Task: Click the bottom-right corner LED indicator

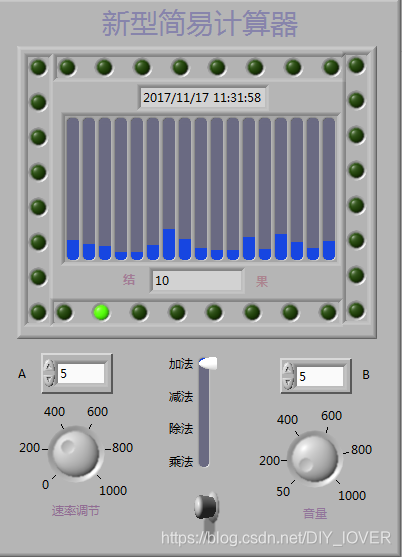Action: tap(356, 310)
